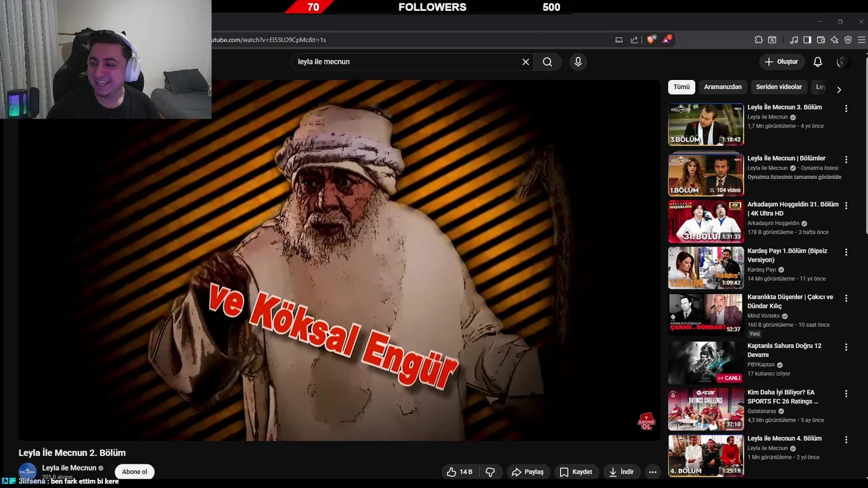This screenshot has height=488, width=868.
Task: Select the Seriden videolar filter chip
Action: coord(778,87)
